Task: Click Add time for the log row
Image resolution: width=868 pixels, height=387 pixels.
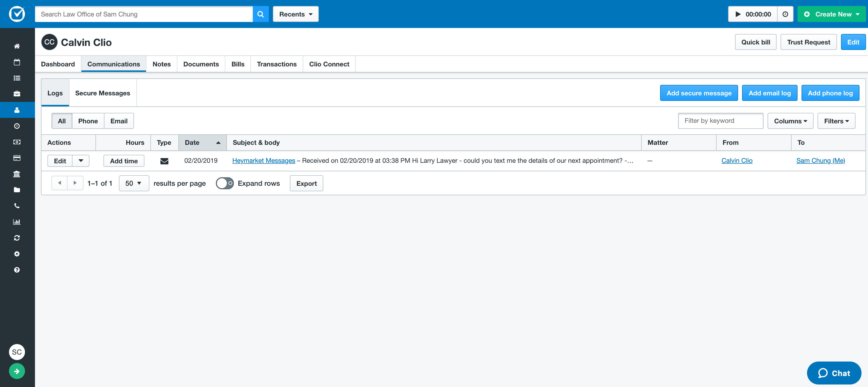Action: point(124,161)
